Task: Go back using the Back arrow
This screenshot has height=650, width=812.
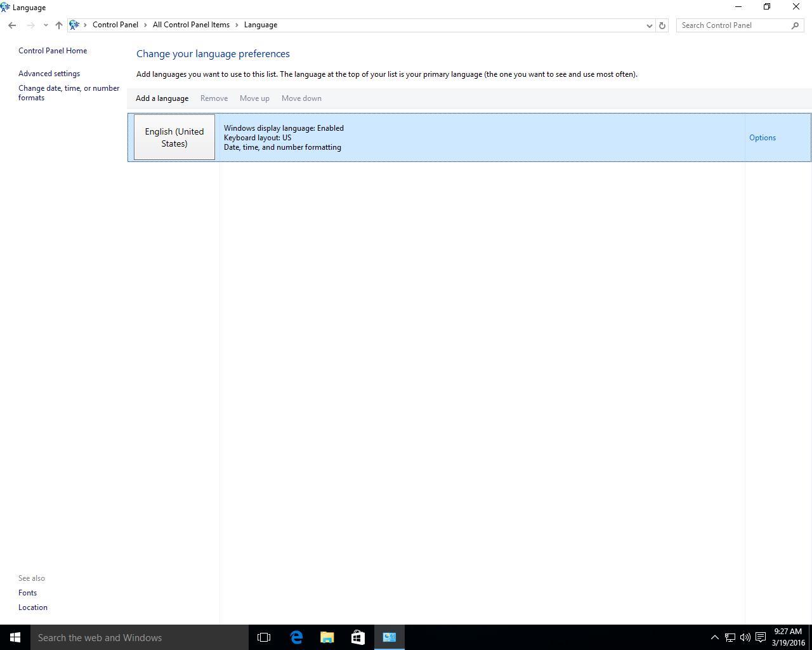Action: pos(12,25)
